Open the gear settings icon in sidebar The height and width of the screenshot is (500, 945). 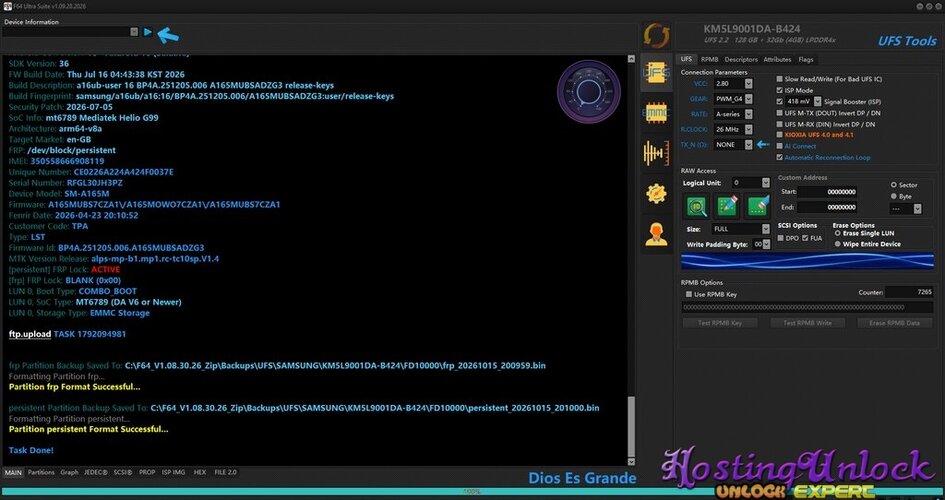(656, 193)
